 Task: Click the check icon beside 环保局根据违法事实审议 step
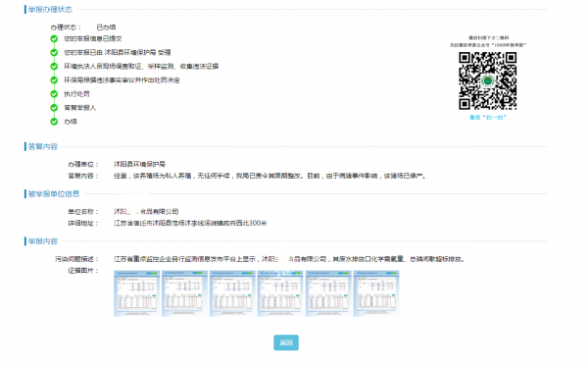click(x=54, y=80)
